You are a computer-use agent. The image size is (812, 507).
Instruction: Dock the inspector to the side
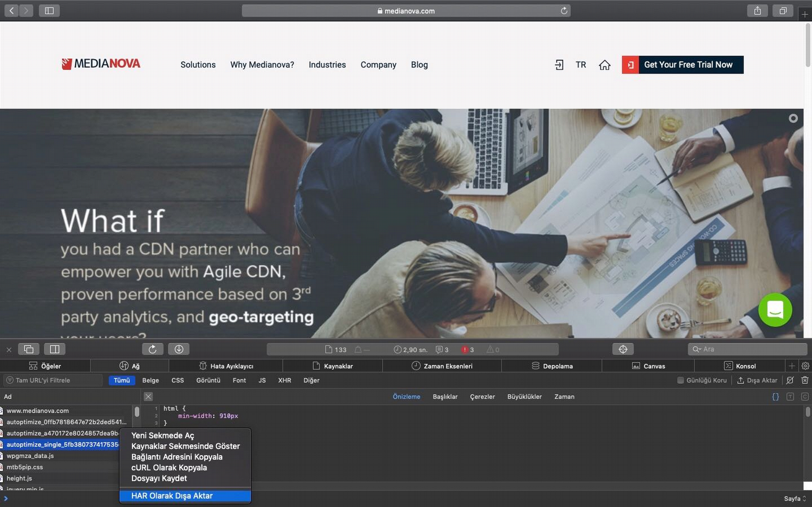click(55, 349)
